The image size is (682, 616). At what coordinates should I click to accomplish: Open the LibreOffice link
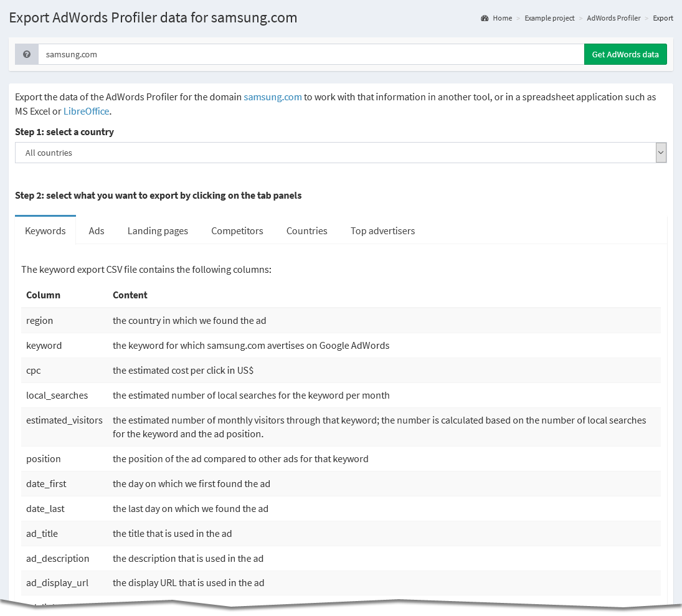click(86, 111)
